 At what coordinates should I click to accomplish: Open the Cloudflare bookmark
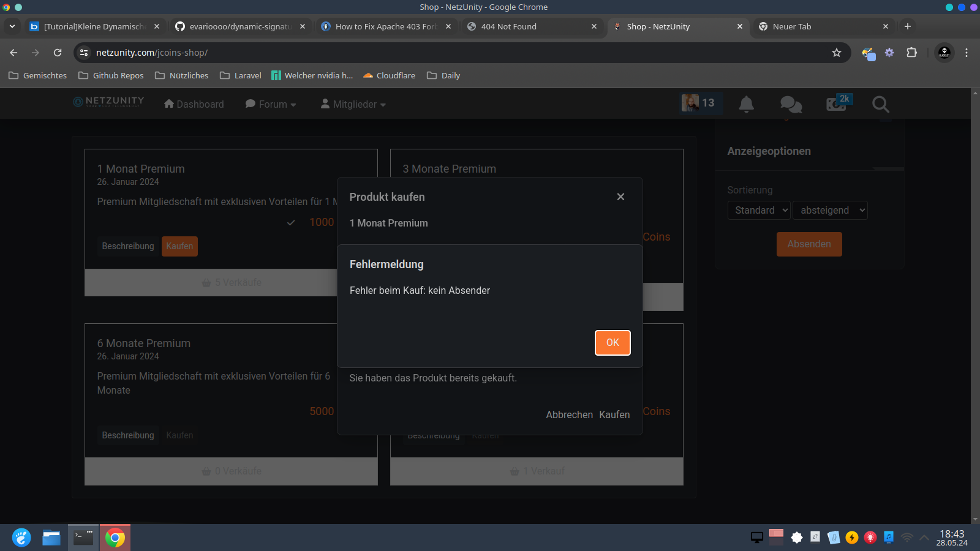tap(389, 75)
